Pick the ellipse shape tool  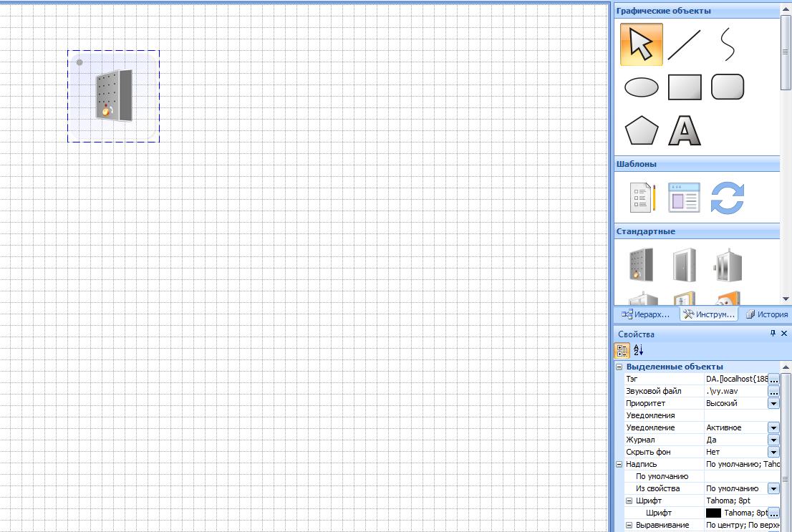(642, 87)
